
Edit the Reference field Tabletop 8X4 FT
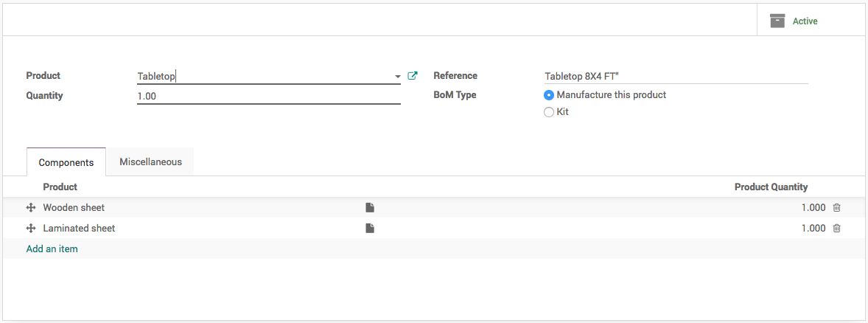click(x=675, y=76)
